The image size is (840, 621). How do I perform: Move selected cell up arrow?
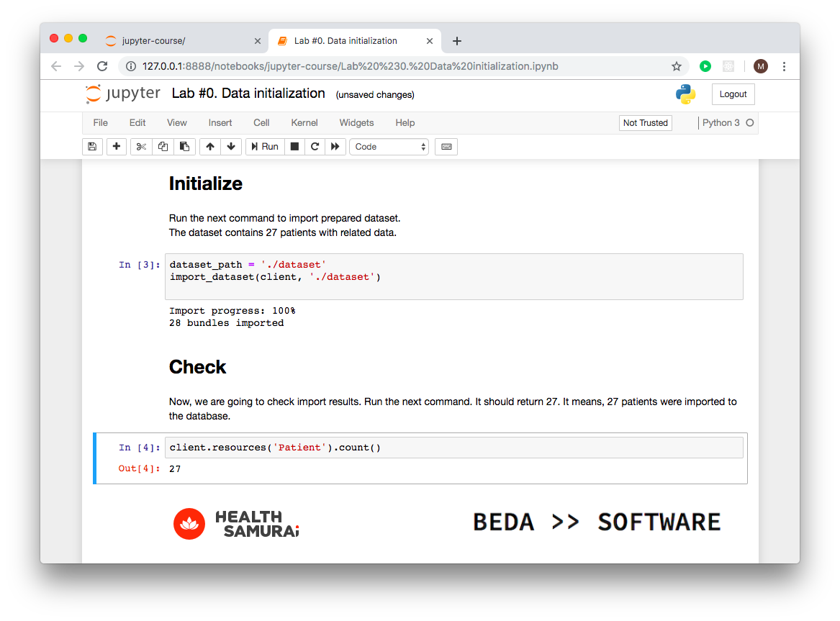pos(210,147)
